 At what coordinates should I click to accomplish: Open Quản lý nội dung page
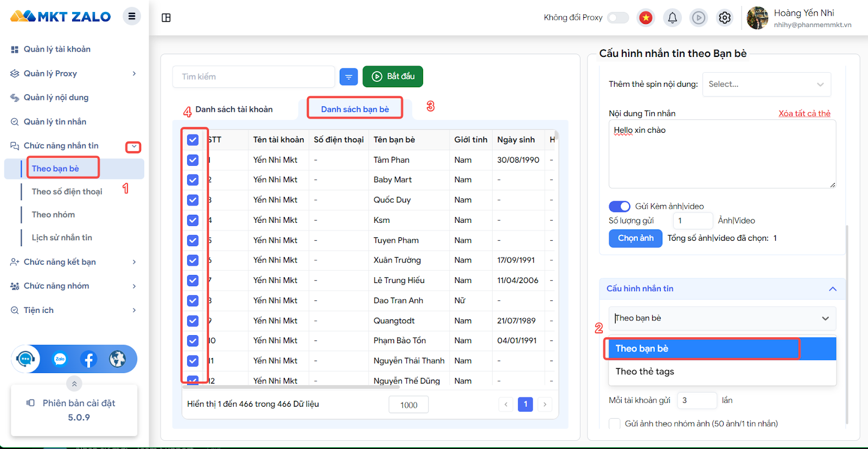(x=56, y=98)
